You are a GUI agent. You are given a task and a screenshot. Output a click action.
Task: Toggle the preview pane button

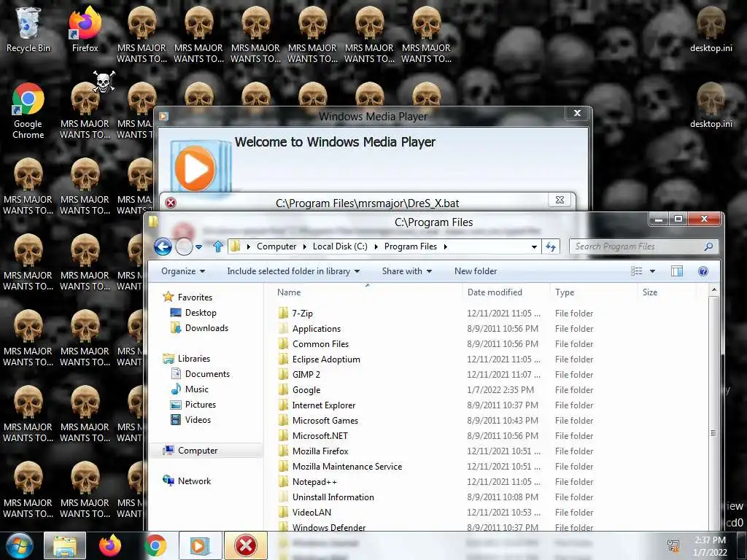pos(676,271)
